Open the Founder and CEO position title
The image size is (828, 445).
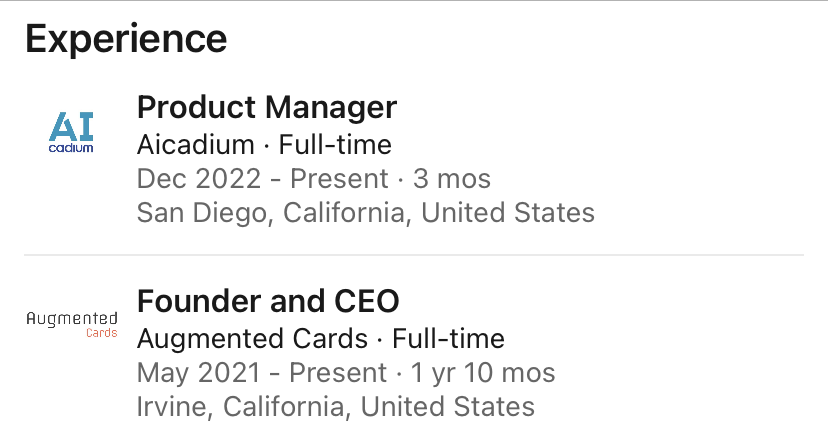(x=268, y=301)
